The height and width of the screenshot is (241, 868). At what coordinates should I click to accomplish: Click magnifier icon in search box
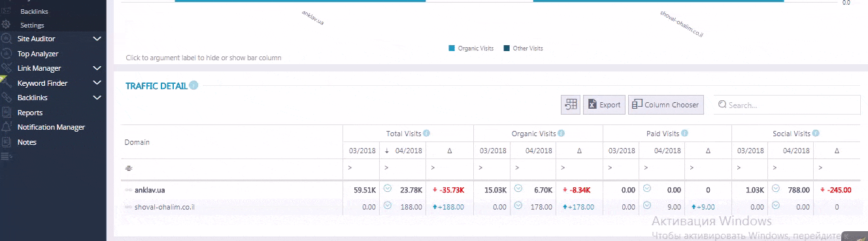point(722,105)
